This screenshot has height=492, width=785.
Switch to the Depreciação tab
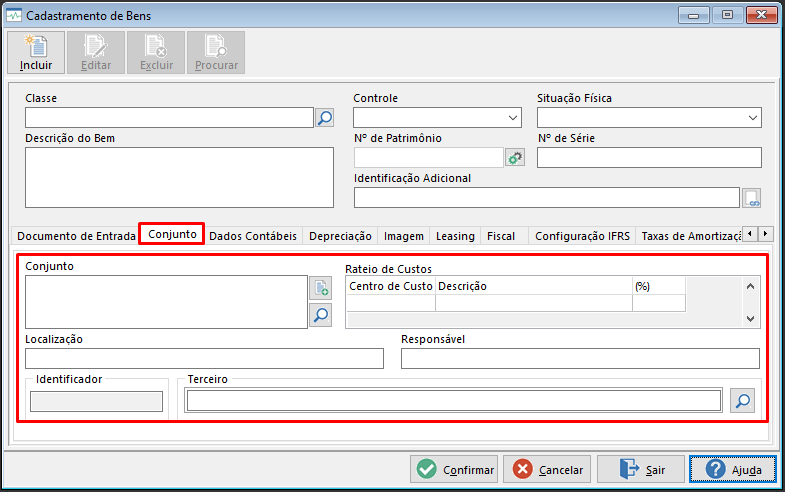point(340,236)
